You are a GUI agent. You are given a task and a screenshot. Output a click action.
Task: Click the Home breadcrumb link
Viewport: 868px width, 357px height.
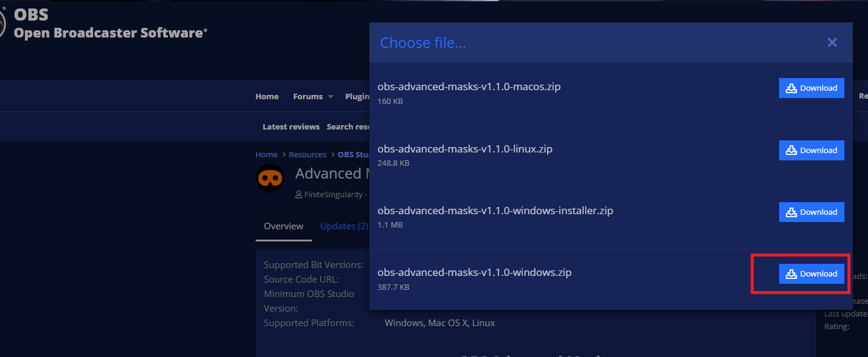267,154
